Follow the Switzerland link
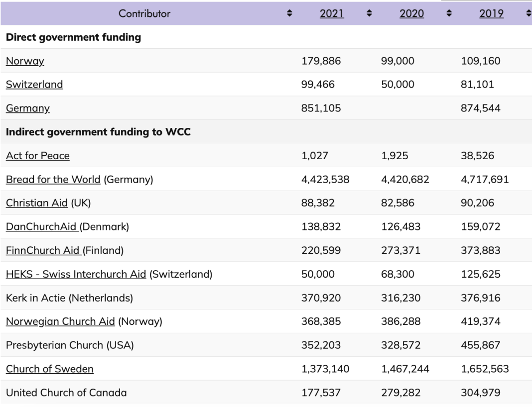The width and height of the screenshot is (532, 407). [34, 85]
